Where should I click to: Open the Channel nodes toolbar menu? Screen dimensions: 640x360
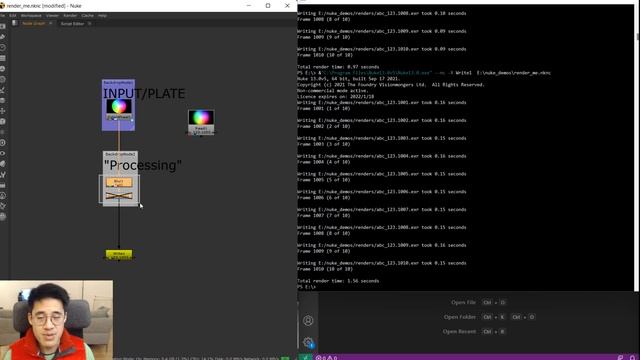pyautogui.click(x=3, y=58)
